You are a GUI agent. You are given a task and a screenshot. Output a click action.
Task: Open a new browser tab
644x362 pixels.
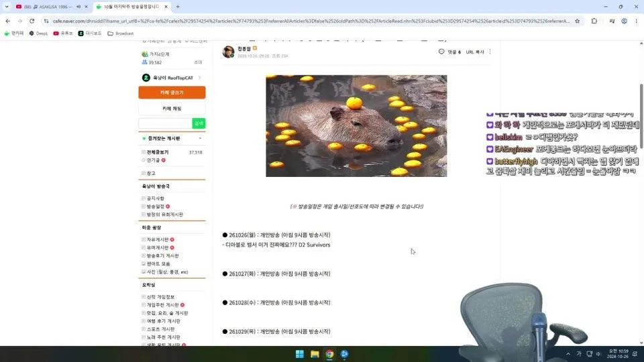178,7
